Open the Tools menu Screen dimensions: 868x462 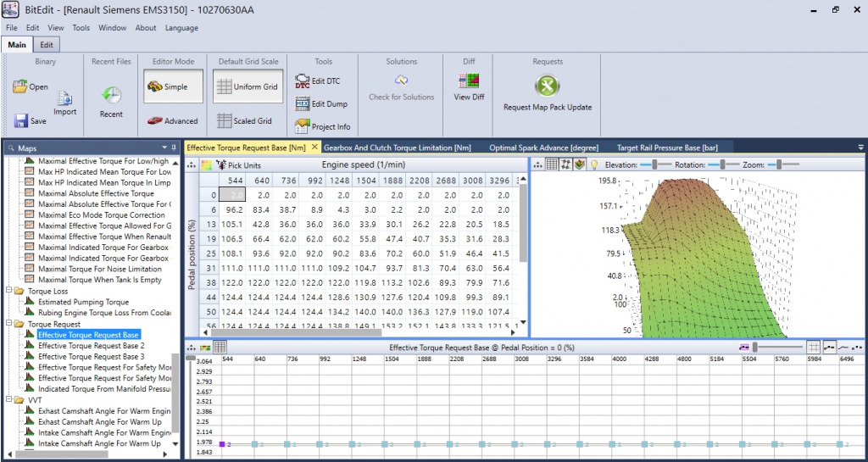point(81,28)
